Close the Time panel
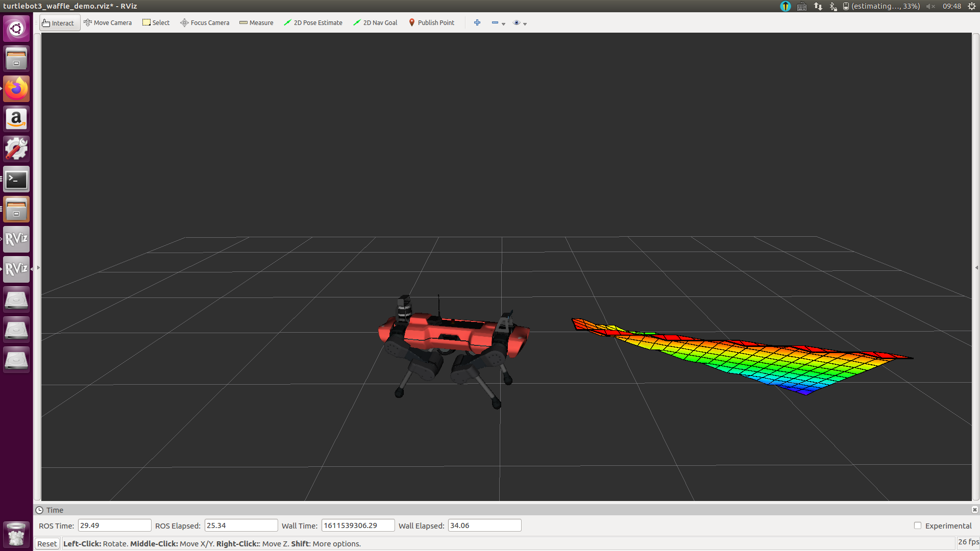The image size is (980, 551). click(975, 510)
